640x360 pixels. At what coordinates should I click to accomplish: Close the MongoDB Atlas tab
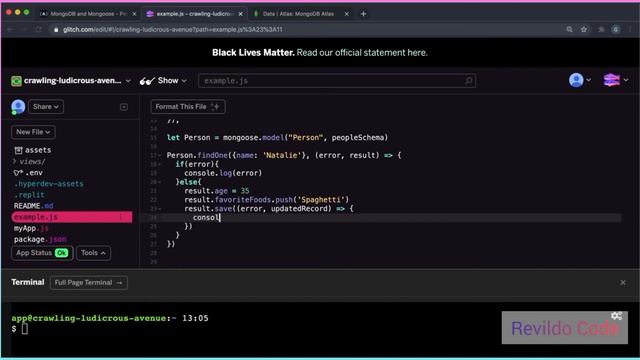pos(347,14)
